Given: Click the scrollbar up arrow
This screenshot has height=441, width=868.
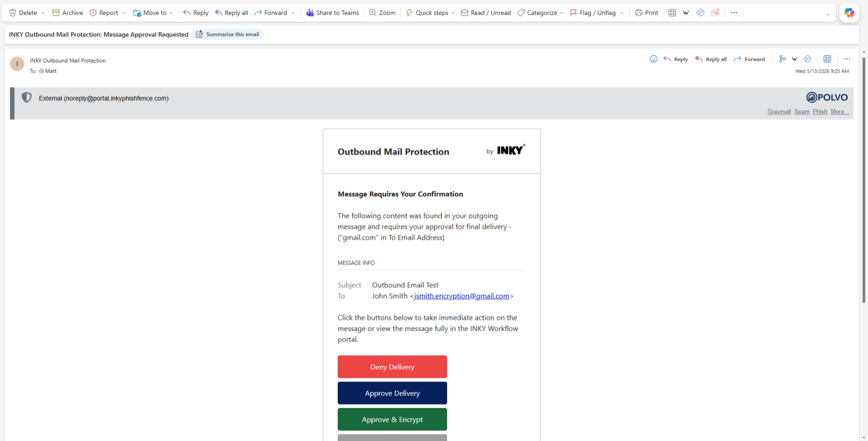Looking at the screenshot, I should coord(864,51).
